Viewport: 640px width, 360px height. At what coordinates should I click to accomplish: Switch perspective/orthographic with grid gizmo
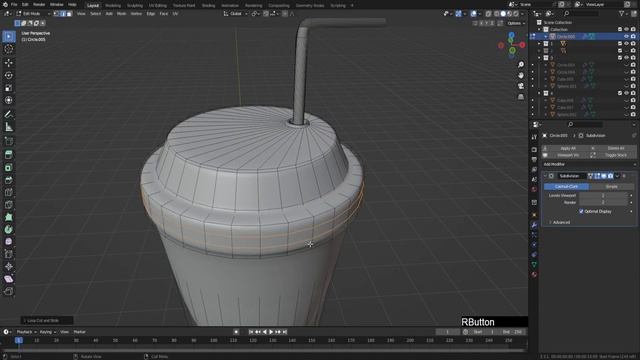tap(521, 97)
